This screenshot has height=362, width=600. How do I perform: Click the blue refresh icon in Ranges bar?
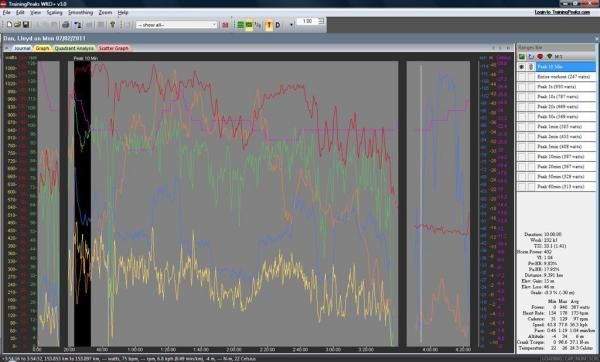point(531,57)
